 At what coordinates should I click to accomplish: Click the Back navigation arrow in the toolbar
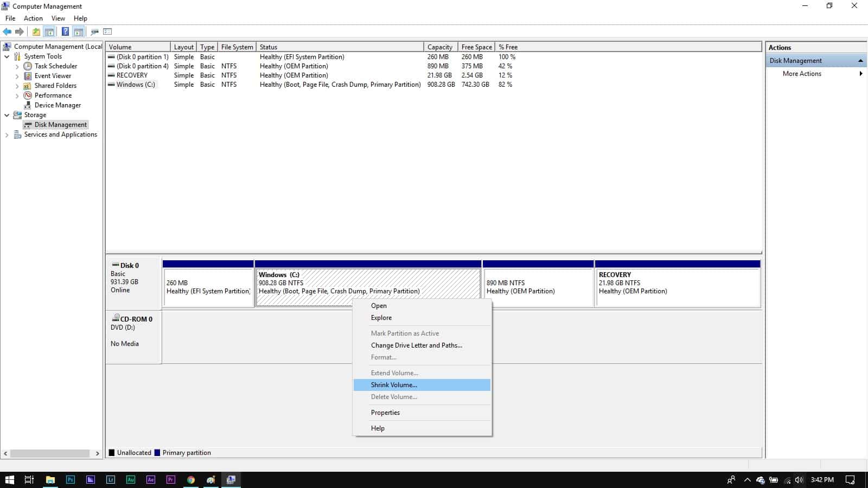[x=8, y=31]
